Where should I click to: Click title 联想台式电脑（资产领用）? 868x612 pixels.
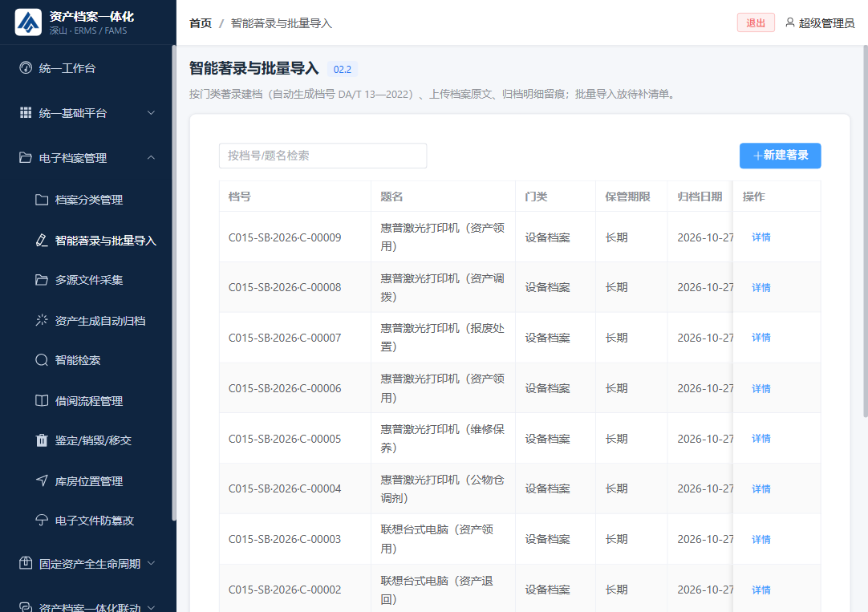(x=436, y=540)
